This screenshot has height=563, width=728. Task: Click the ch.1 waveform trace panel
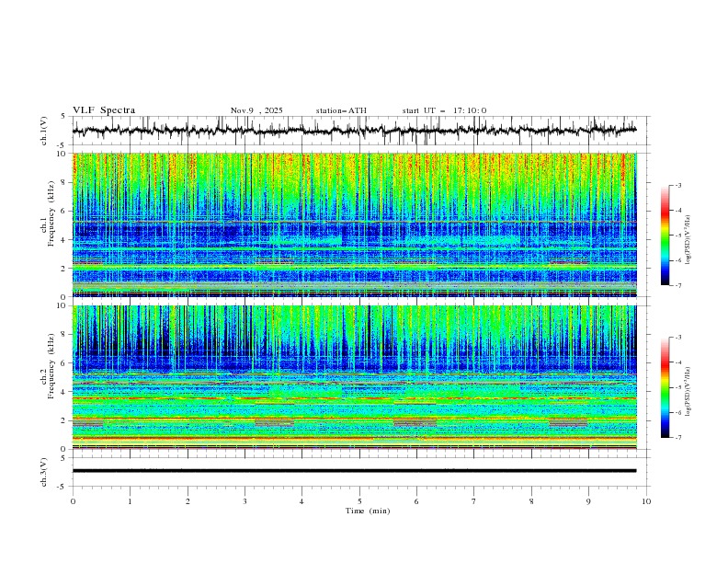click(361, 131)
